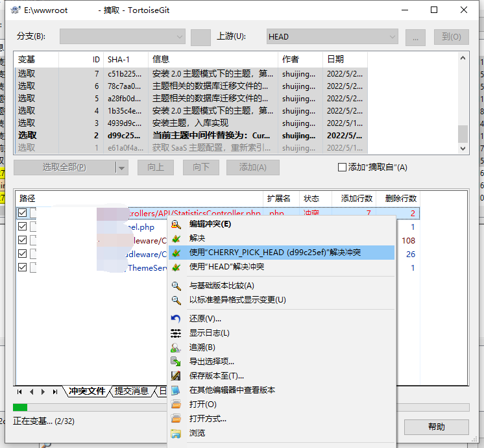Enable the 添加"摘取自"(A) checkbox
The image size is (484, 448).
click(x=342, y=167)
